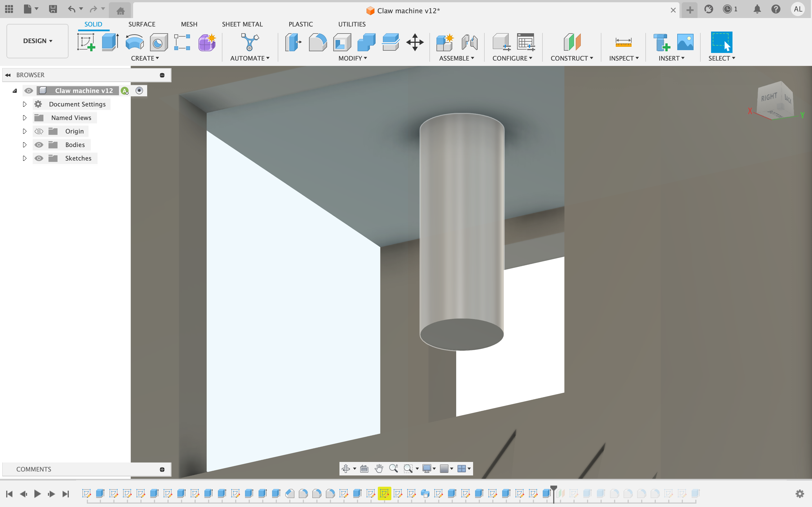Screen dimensions: 812x507
Task: Expand the Bodies tree item
Action: pyautogui.click(x=24, y=144)
